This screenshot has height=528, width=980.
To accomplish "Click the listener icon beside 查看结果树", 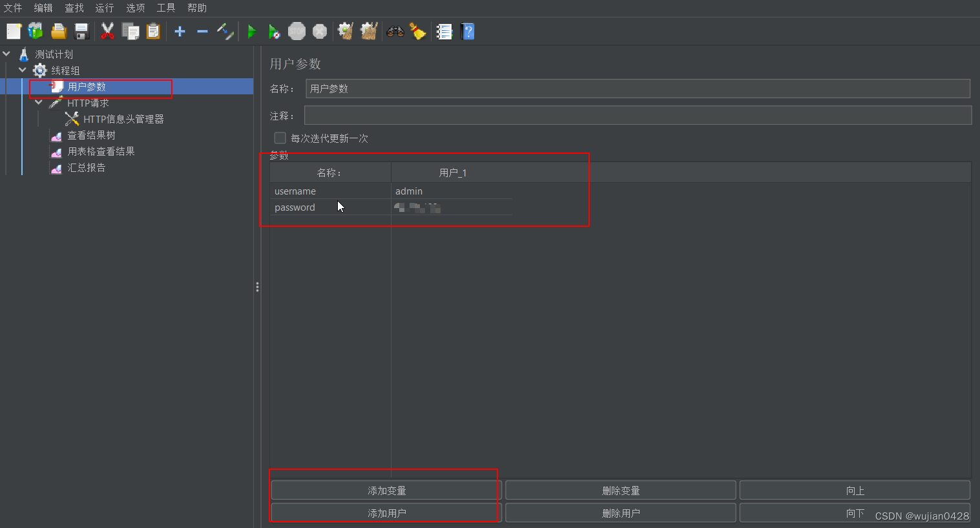I will (56, 136).
